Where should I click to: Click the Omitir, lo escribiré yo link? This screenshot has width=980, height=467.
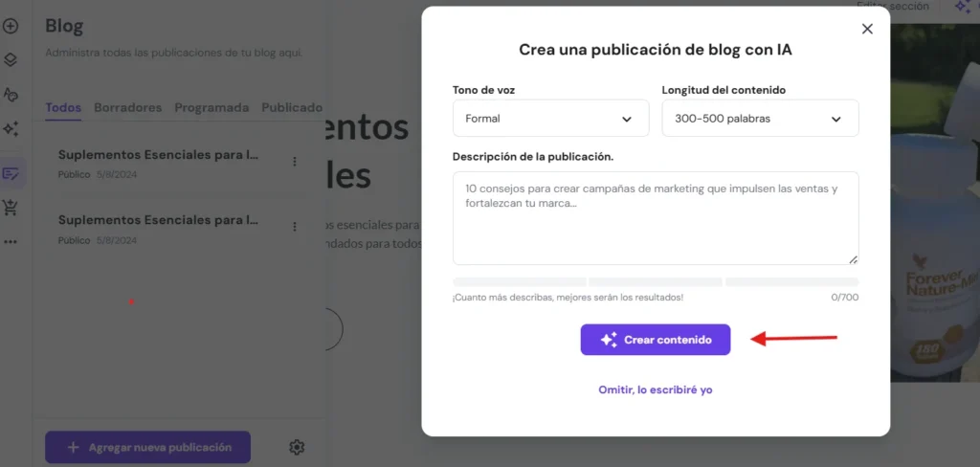click(x=655, y=389)
